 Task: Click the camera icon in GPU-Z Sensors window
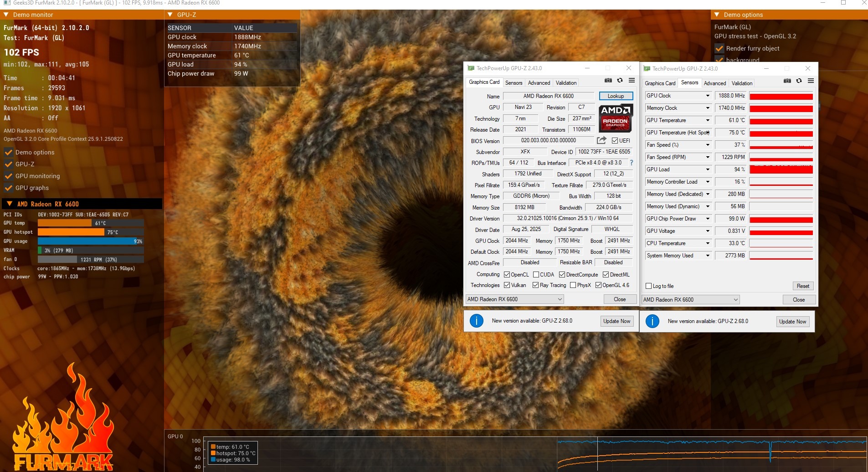(x=787, y=81)
